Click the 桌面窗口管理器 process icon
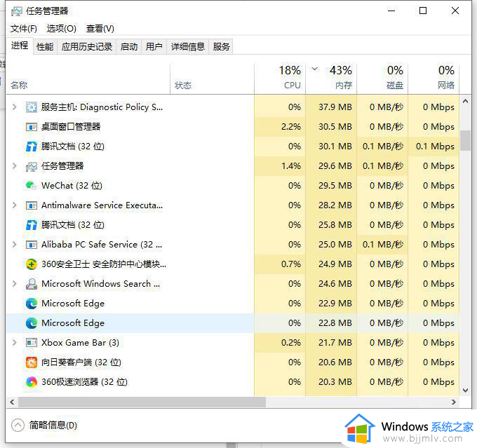The image size is (477, 448). point(32,126)
